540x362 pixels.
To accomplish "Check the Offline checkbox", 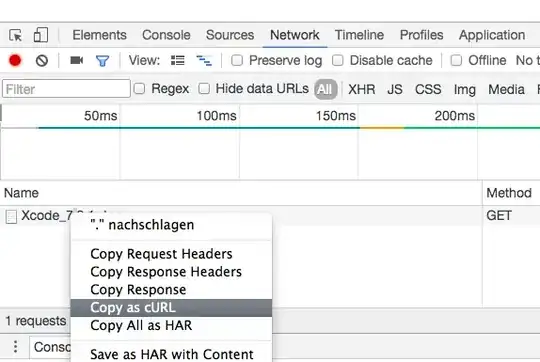I will (456, 61).
